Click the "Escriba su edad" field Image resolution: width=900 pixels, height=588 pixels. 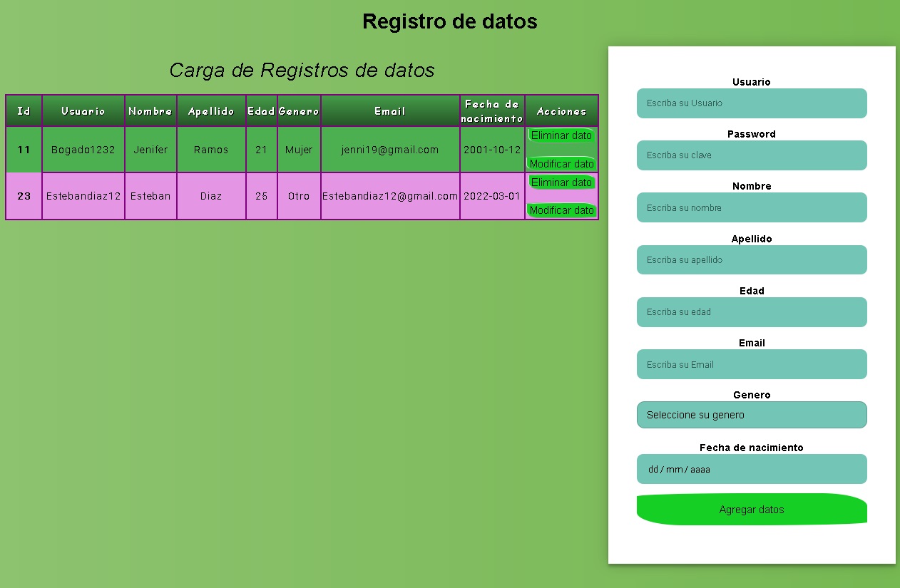[x=751, y=312]
